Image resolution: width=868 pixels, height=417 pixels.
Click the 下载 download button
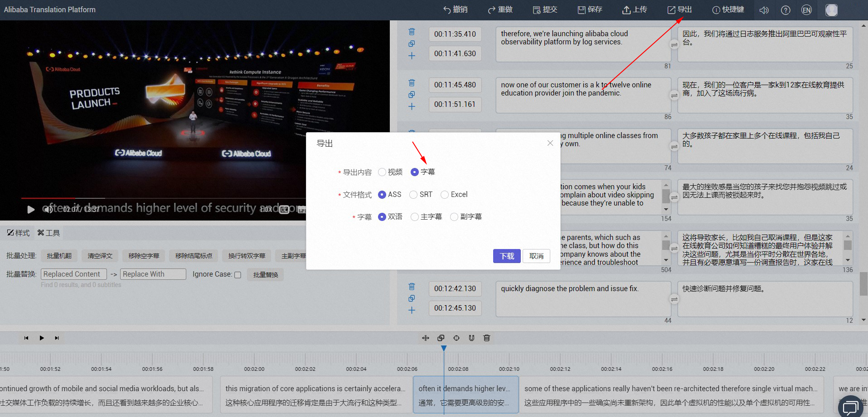coord(507,256)
